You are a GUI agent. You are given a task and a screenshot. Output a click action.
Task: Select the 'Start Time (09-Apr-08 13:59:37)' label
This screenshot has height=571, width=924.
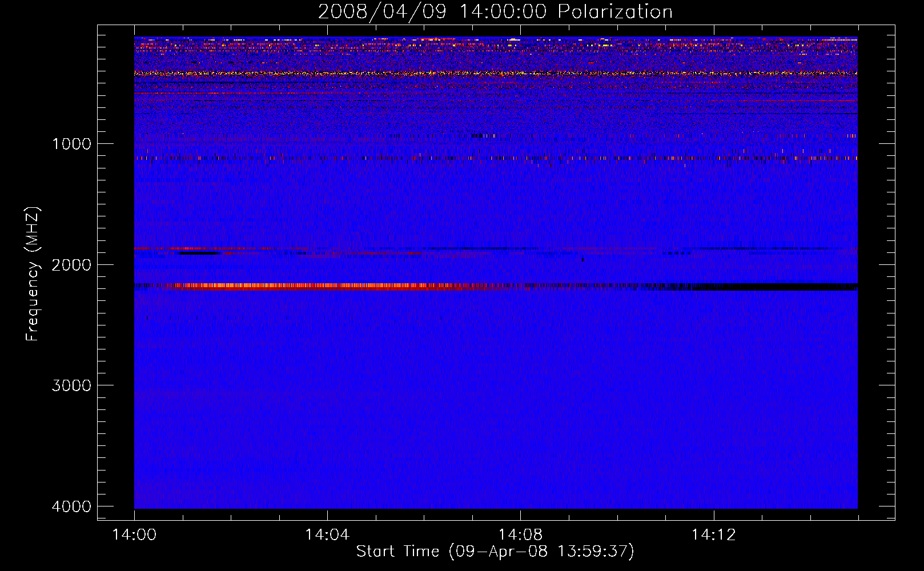(x=495, y=552)
